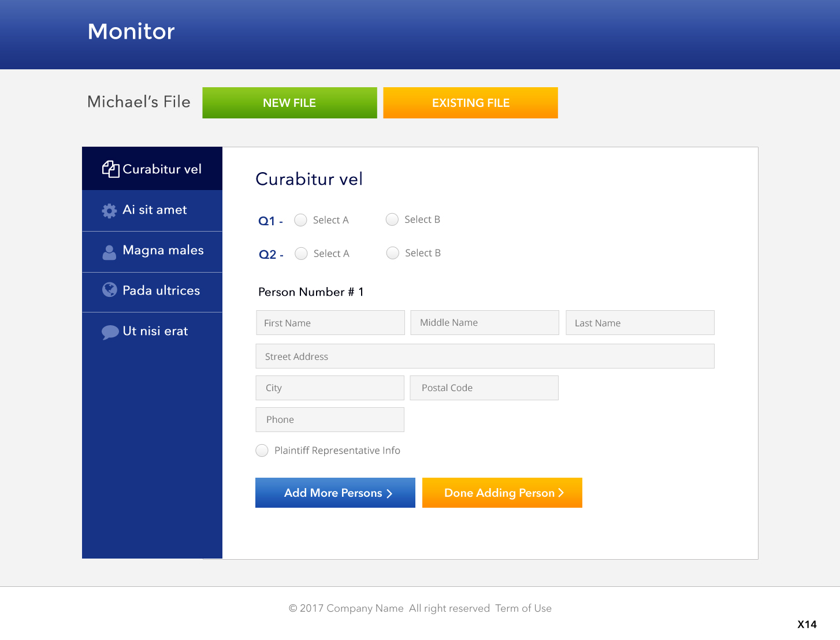The width and height of the screenshot is (840, 640).
Task: Focus the First Name field
Action: 330,323
